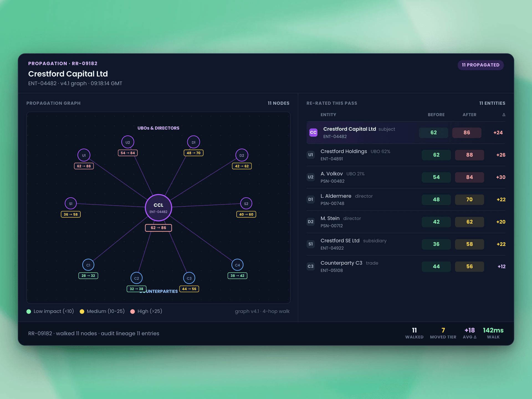Screen dimensions: 532x399
Task: Click the S1 subsidiary node
Action: coord(71,203)
